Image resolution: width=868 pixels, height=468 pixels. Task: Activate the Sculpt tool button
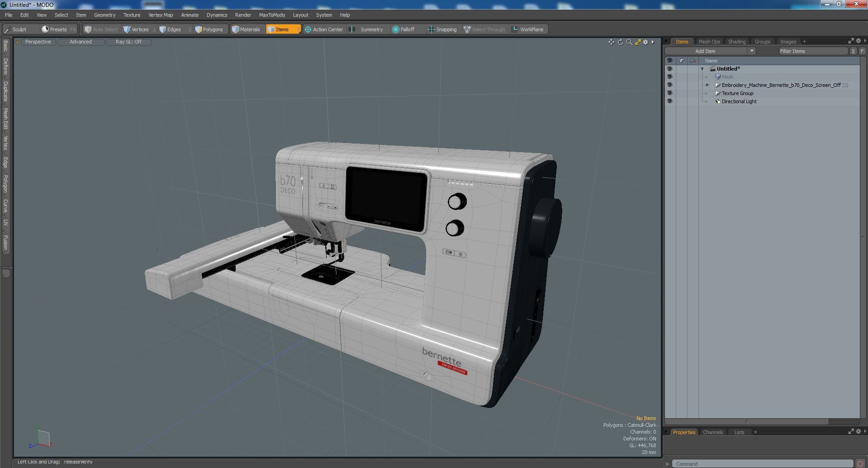[x=20, y=29]
